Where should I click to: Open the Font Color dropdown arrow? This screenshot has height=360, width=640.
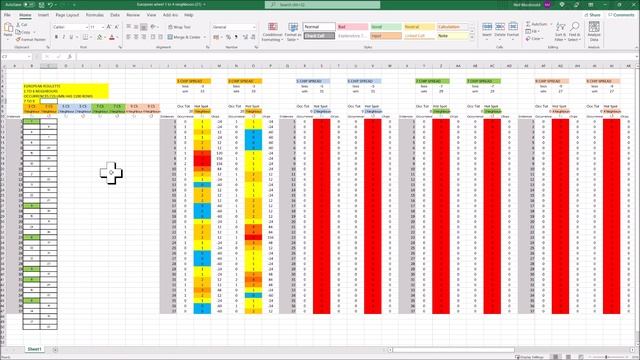[x=117, y=37]
